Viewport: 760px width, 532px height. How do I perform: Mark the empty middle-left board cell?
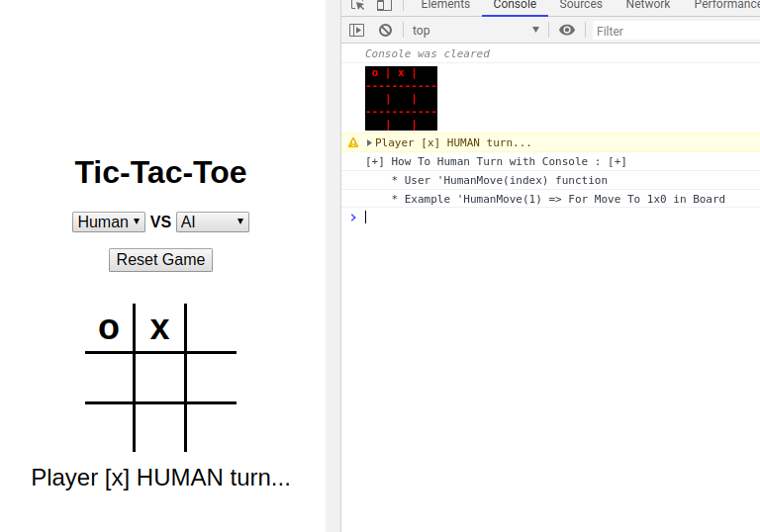(x=109, y=378)
